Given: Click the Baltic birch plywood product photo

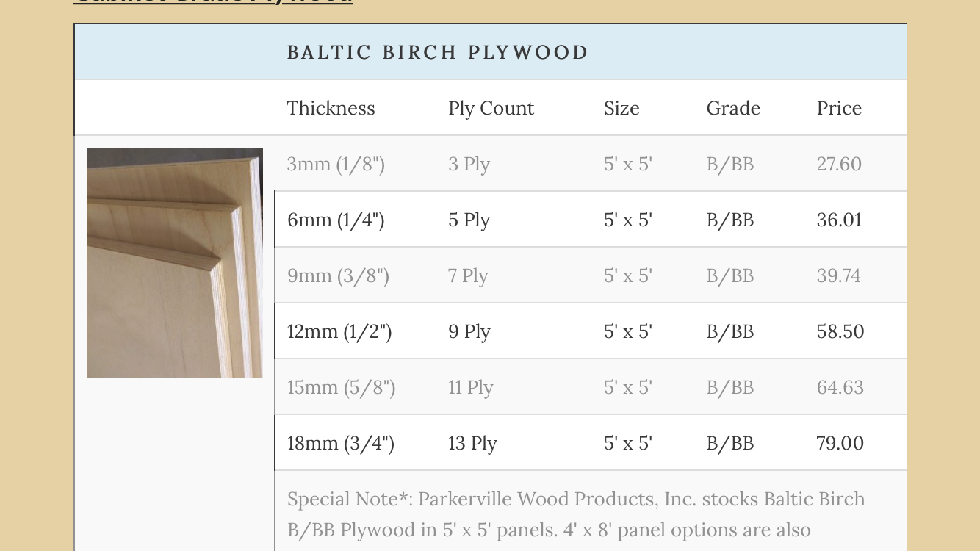Looking at the screenshot, I should coord(175,263).
